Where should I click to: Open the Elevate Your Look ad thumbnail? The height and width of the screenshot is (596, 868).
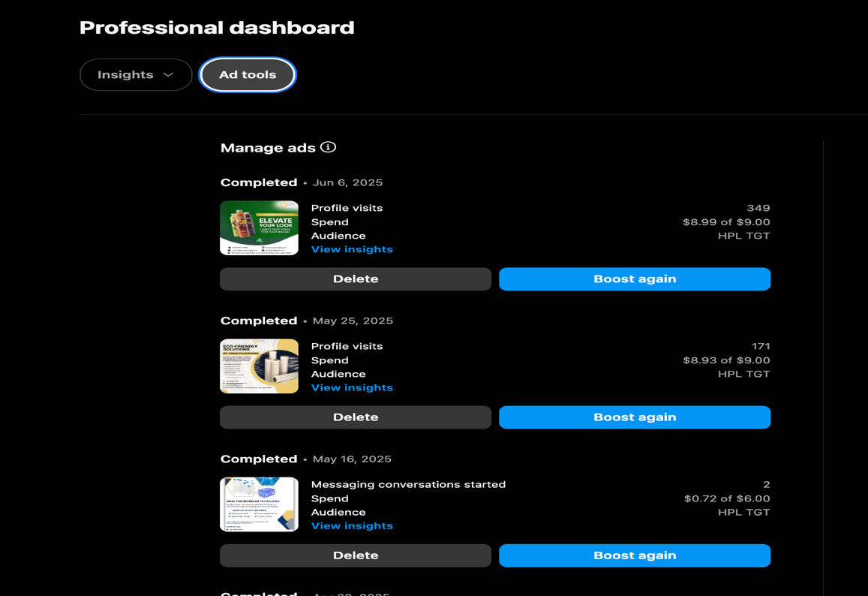[x=259, y=227]
